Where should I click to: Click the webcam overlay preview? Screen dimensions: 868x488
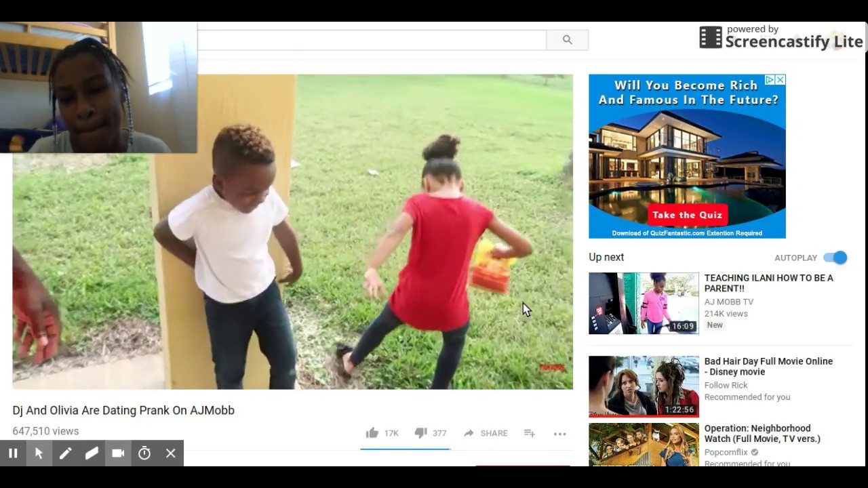[x=98, y=87]
